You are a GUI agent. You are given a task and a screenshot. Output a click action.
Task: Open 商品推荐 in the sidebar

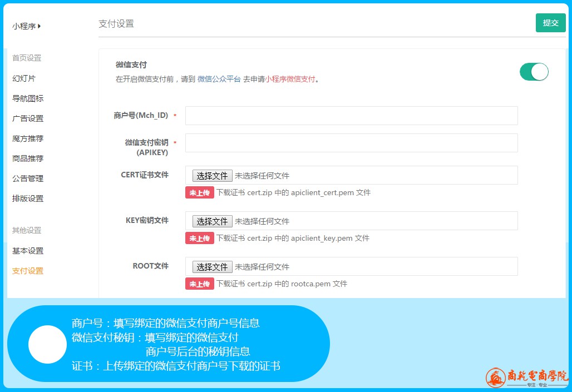point(28,158)
